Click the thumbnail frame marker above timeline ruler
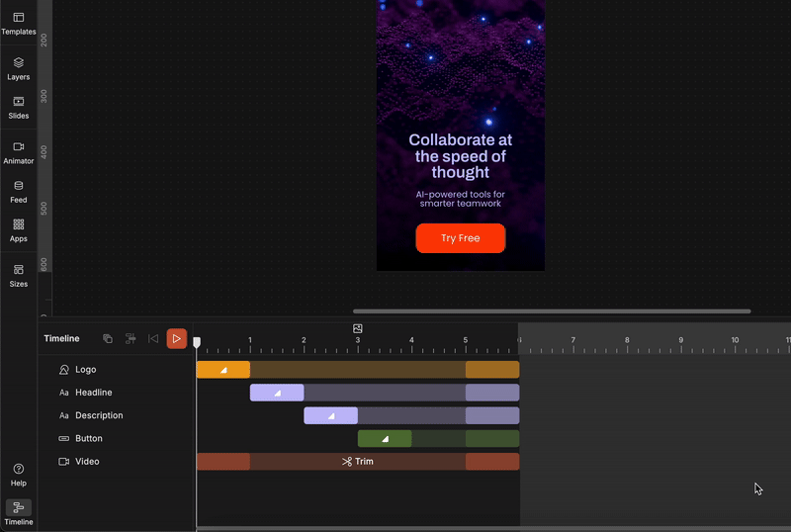The image size is (791, 532). [358, 328]
